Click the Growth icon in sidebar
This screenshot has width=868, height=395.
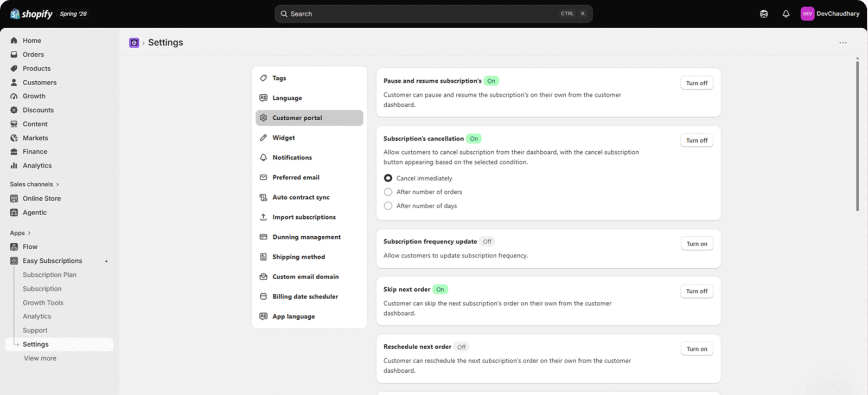(14, 96)
